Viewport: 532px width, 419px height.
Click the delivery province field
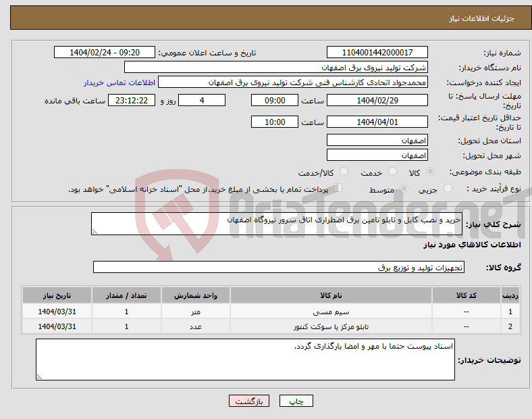tap(377, 140)
